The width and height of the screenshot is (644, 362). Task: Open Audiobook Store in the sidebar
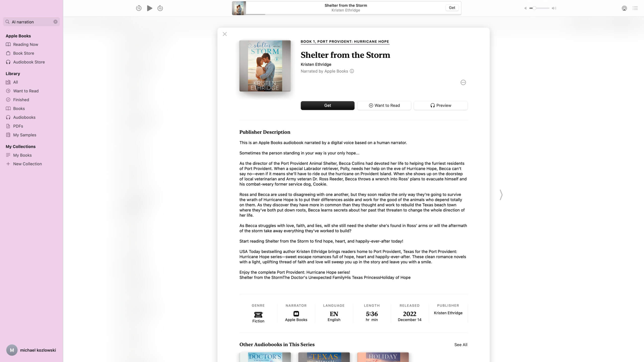pos(29,62)
